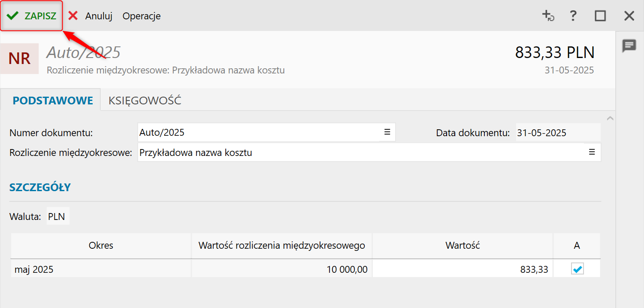Click the Wartość cell showing 833,33

coord(463,270)
